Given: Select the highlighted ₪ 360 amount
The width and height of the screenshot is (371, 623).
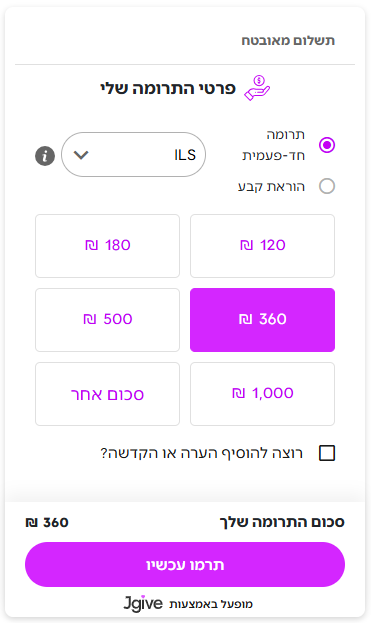Looking at the screenshot, I should (x=263, y=320).
